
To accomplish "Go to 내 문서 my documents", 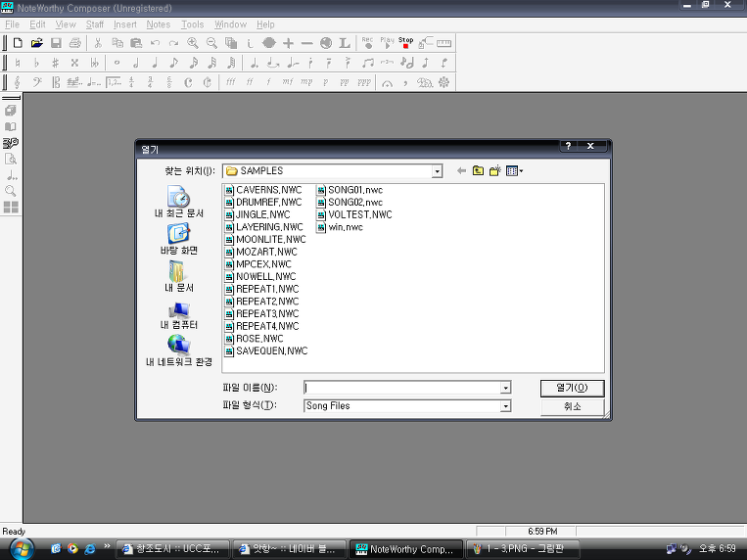I will coord(178,276).
